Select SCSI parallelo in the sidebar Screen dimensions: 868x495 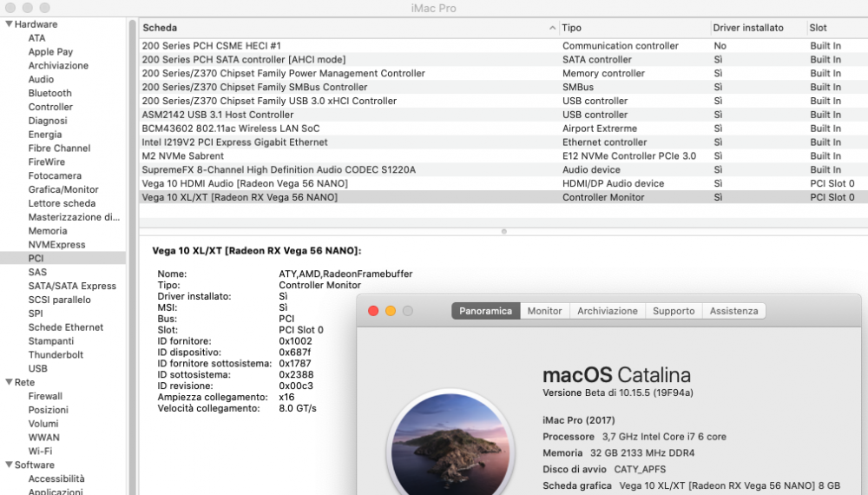coord(59,300)
